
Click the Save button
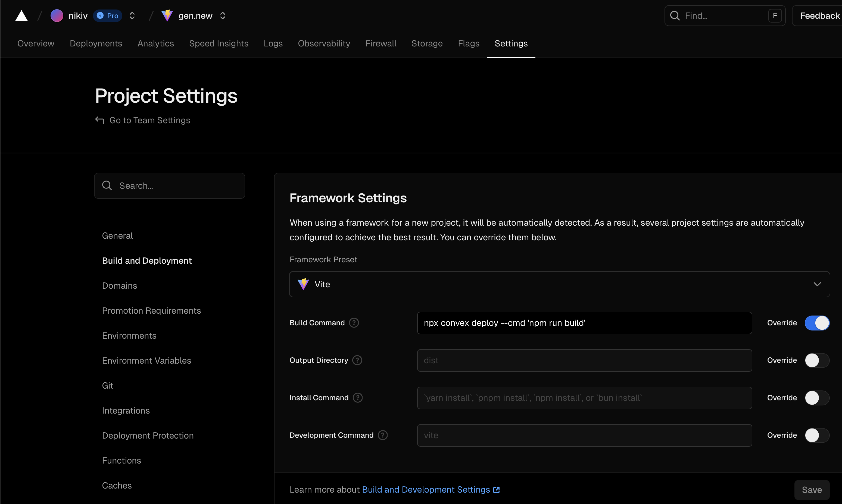point(812,490)
